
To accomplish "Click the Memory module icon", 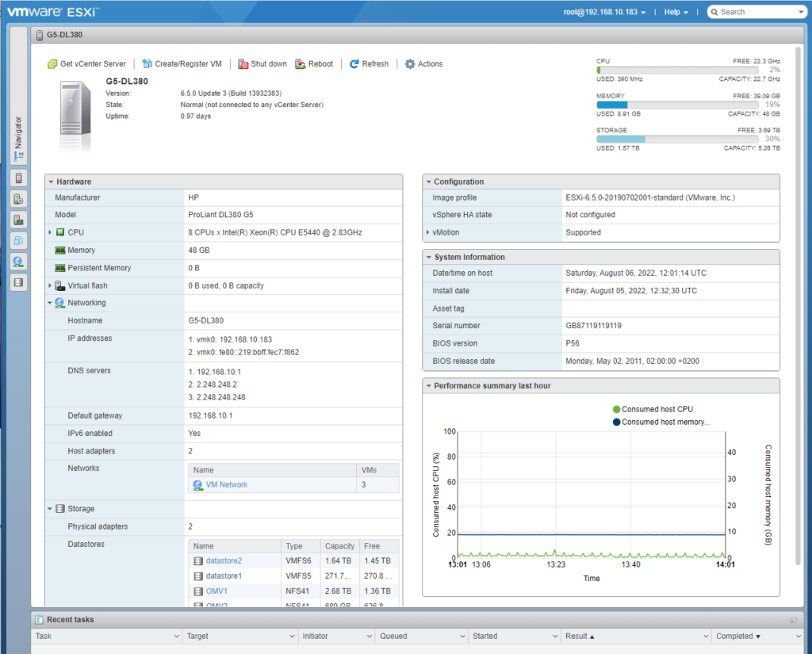I will coord(60,250).
